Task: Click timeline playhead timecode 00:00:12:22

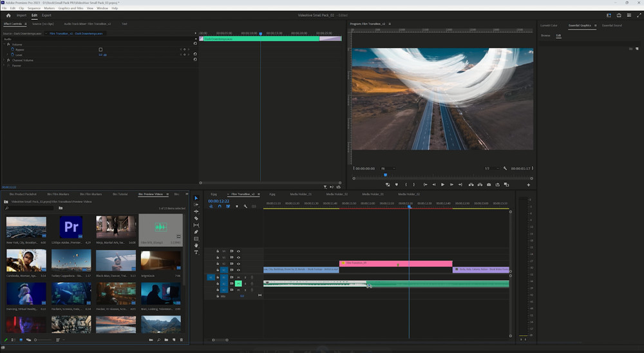Action: (218, 201)
